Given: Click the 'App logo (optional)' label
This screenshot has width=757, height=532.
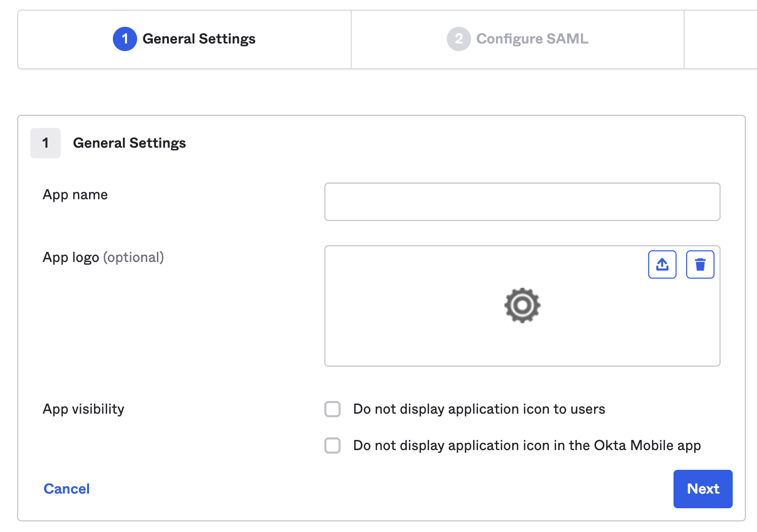Looking at the screenshot, I should coord(103,257).
